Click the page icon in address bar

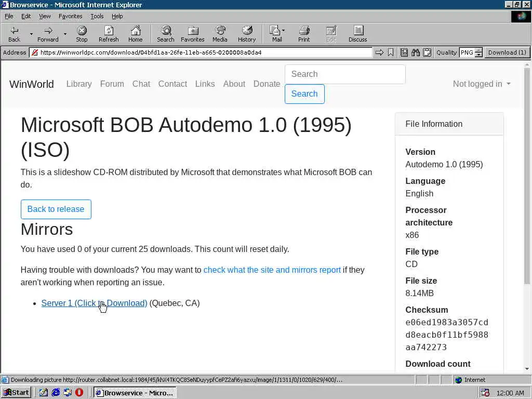[35, 52]
